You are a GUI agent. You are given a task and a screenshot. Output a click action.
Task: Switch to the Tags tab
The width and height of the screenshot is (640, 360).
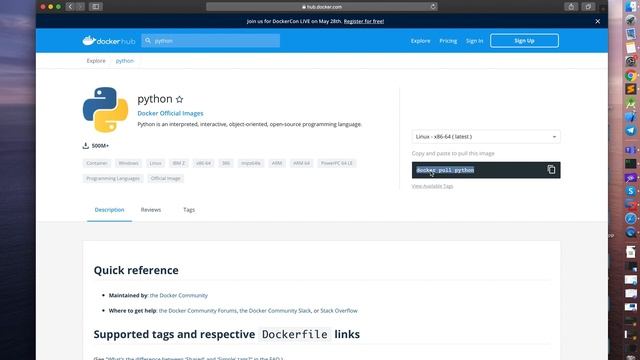[189, 210]
